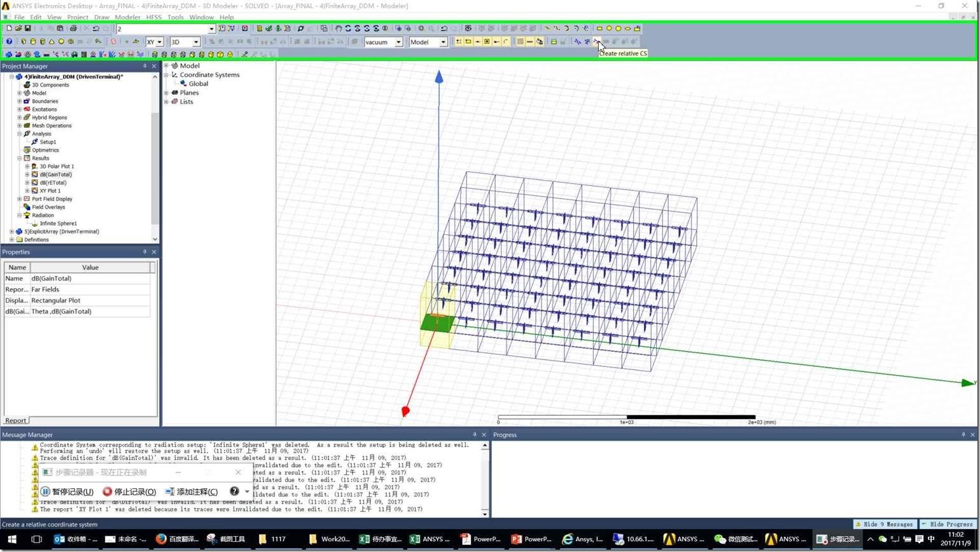Click the Rectangular Plot display value cell
The width and height of the screenshot is (980, 552).
[x=90, y=300]
